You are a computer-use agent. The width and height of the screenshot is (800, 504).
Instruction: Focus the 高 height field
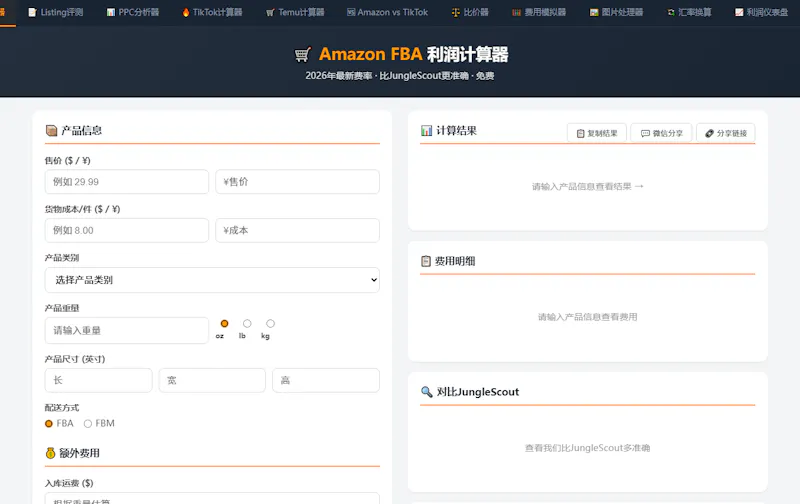tap(326, 380)
